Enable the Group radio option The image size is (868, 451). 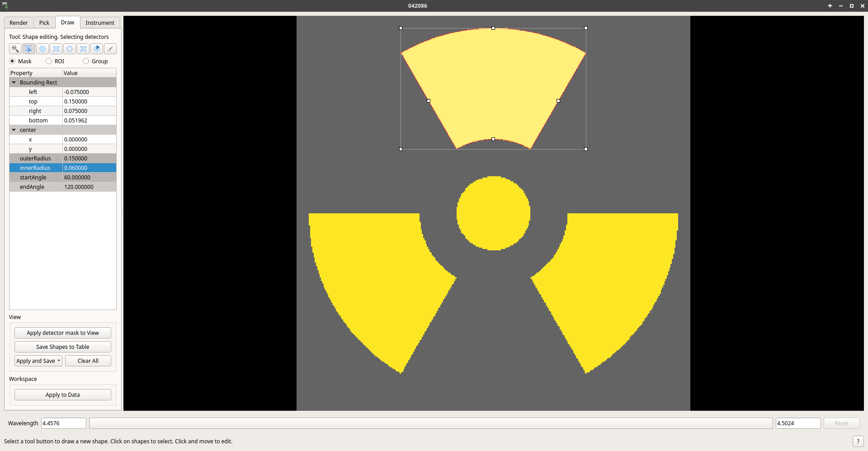[x=86, y=61]
